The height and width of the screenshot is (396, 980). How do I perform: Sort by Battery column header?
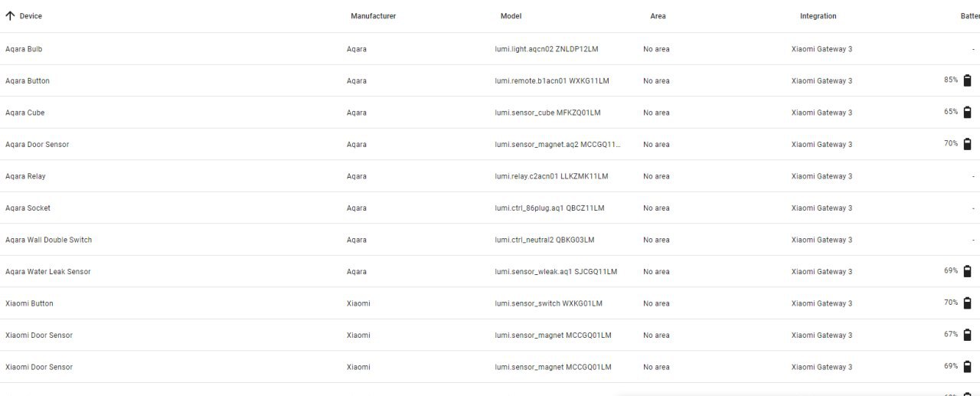pos(970,16)
